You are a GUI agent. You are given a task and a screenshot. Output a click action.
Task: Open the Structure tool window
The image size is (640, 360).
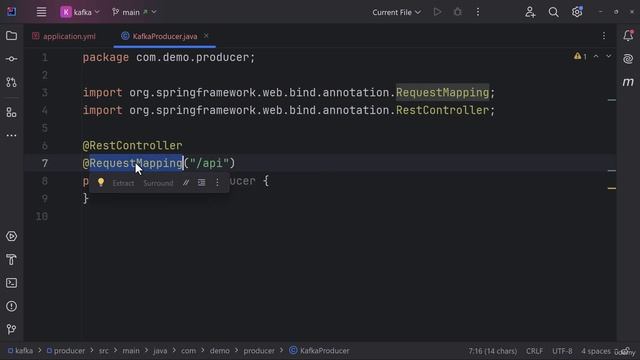click(x=11, y=112)
